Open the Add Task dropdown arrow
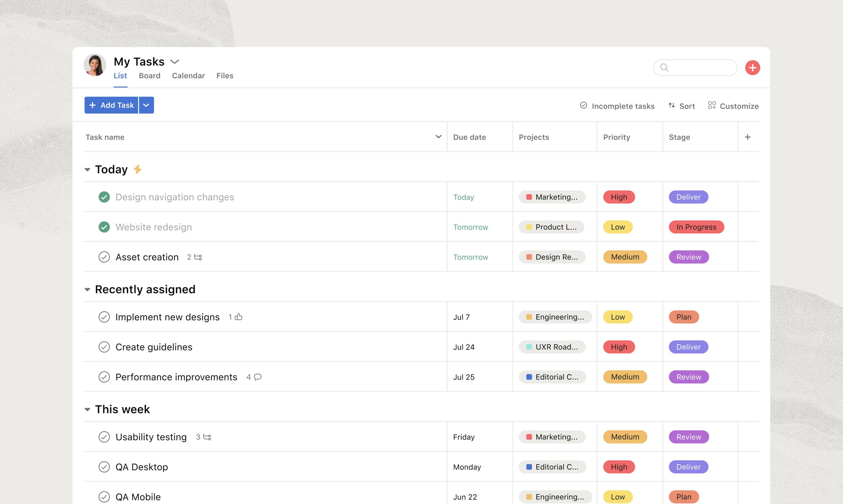 146,105
